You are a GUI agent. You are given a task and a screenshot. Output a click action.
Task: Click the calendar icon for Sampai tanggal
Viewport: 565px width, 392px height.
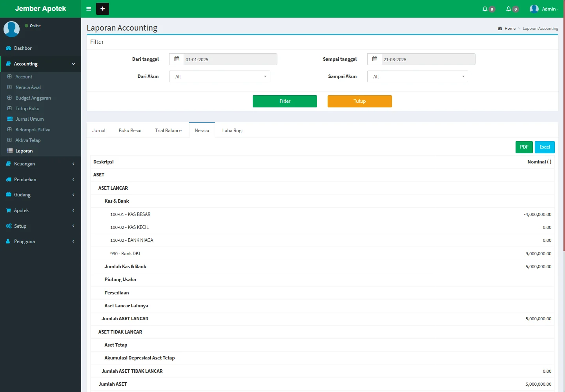[x=375, y=59]
